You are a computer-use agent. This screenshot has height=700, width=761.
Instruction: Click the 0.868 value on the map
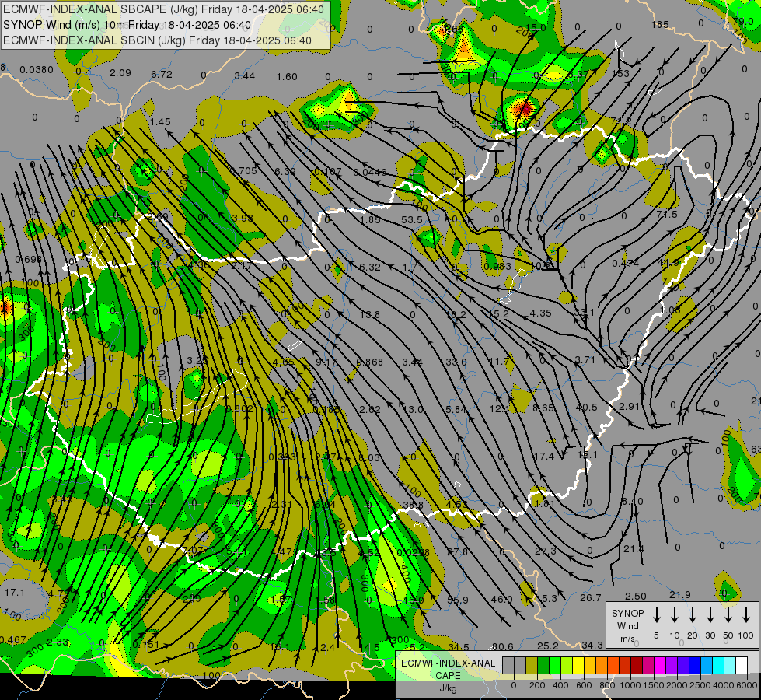(370, 362)
